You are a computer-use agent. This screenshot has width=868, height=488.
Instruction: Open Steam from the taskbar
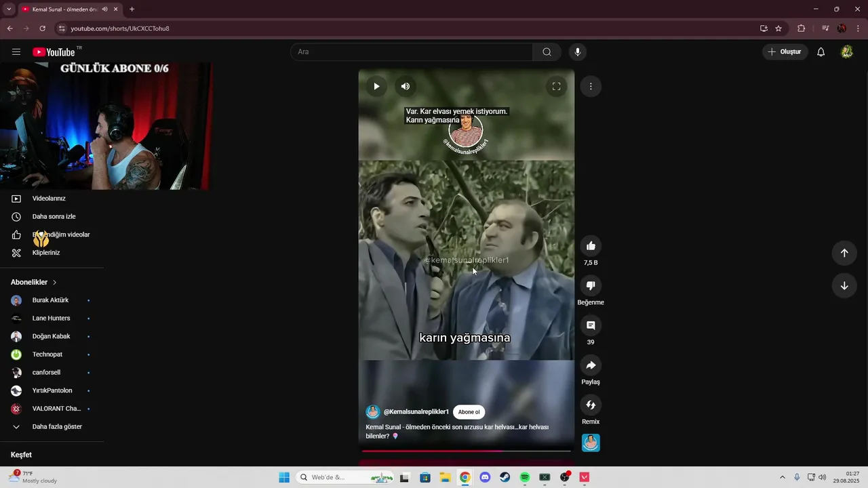505,477
